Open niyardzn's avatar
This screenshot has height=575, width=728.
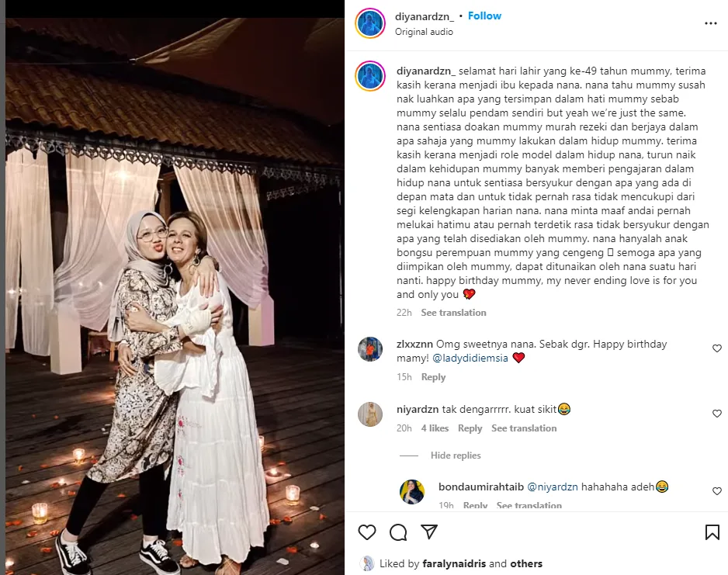370,414
